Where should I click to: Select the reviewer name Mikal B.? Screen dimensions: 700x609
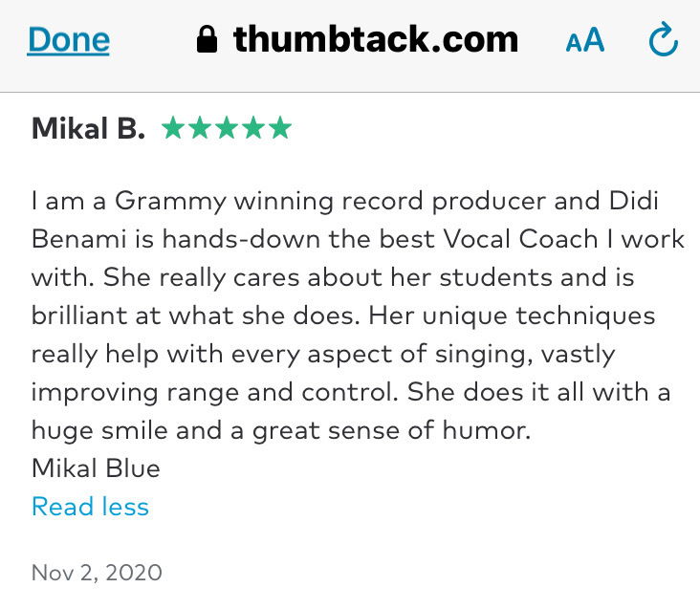point(88,128)
